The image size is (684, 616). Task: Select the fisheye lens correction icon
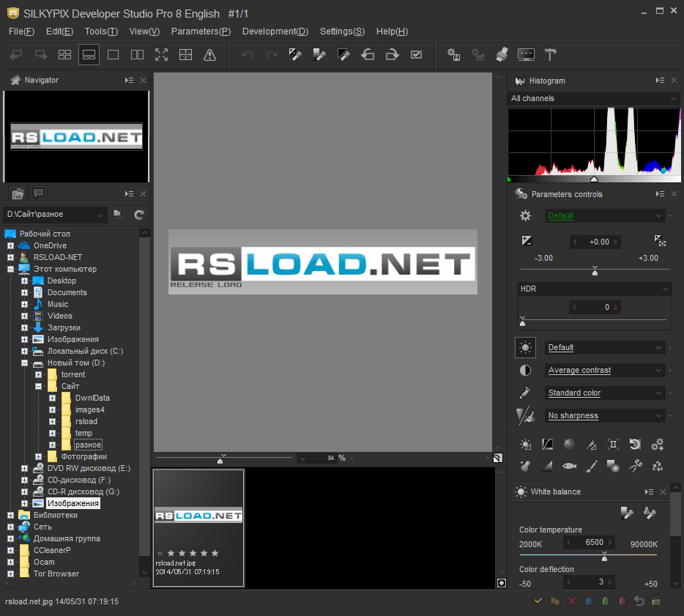pos(569,466)
